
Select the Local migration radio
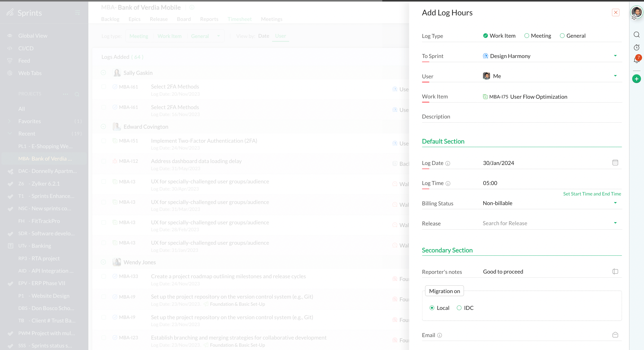(432, 308)
